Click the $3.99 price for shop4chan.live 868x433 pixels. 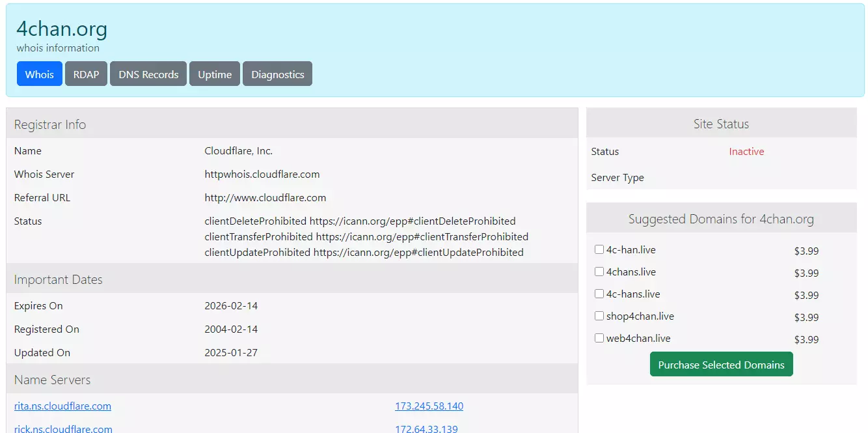pyautogui.click(x=806, y=317)
